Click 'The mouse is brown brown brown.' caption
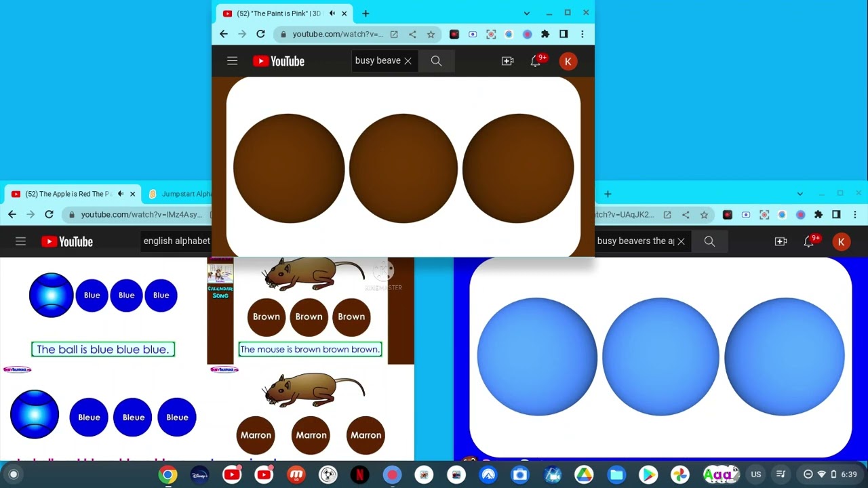The width and height of the screenshot is (868, 488). tap(310, 350)
